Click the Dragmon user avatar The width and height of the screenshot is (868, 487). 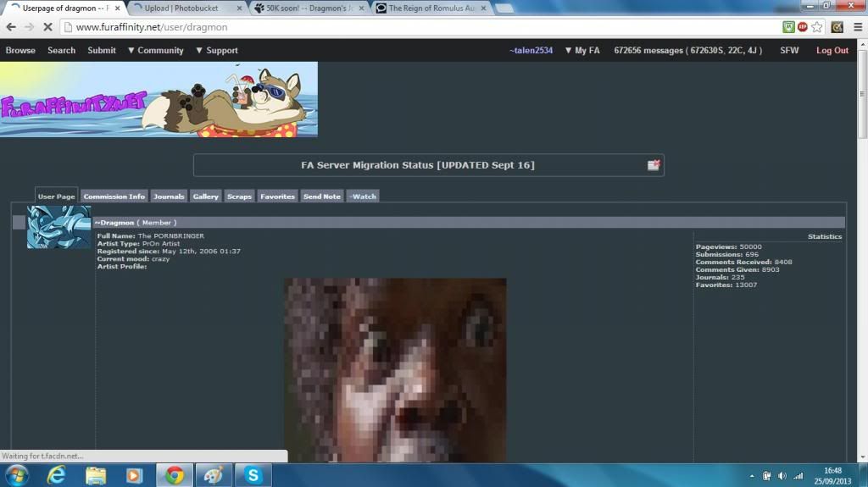point(58,227)
